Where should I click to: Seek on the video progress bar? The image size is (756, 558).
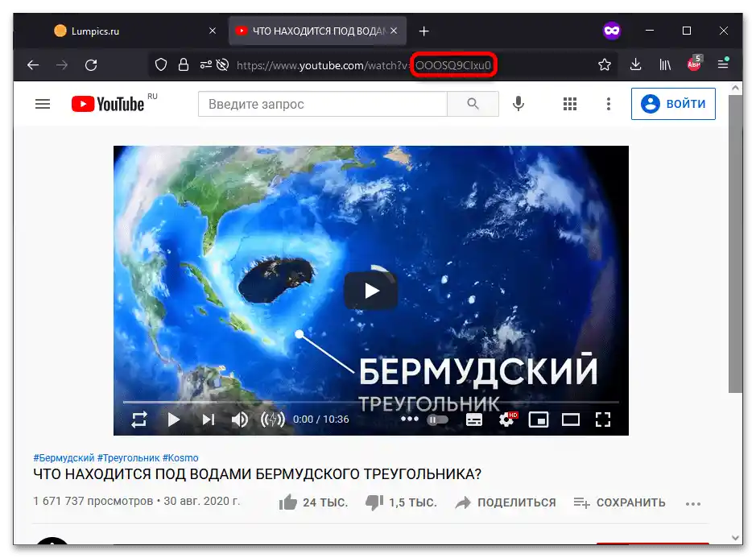pyautogui.click(x=370, y=401)
